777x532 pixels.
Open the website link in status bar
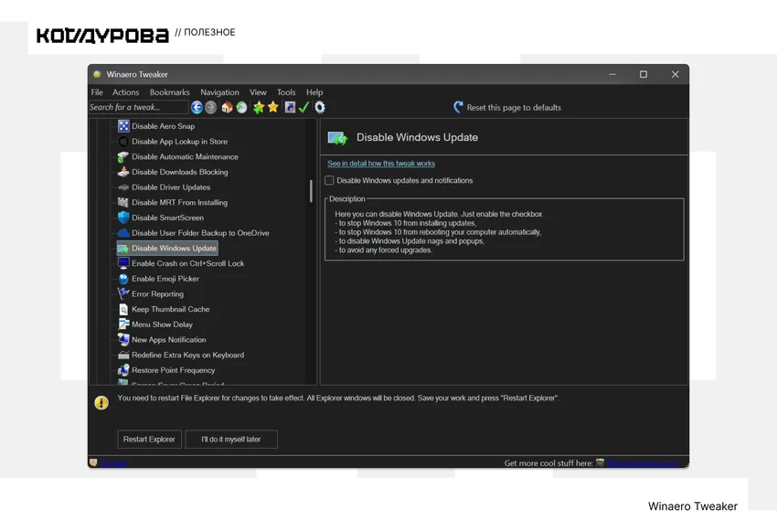tap(643, 463)
